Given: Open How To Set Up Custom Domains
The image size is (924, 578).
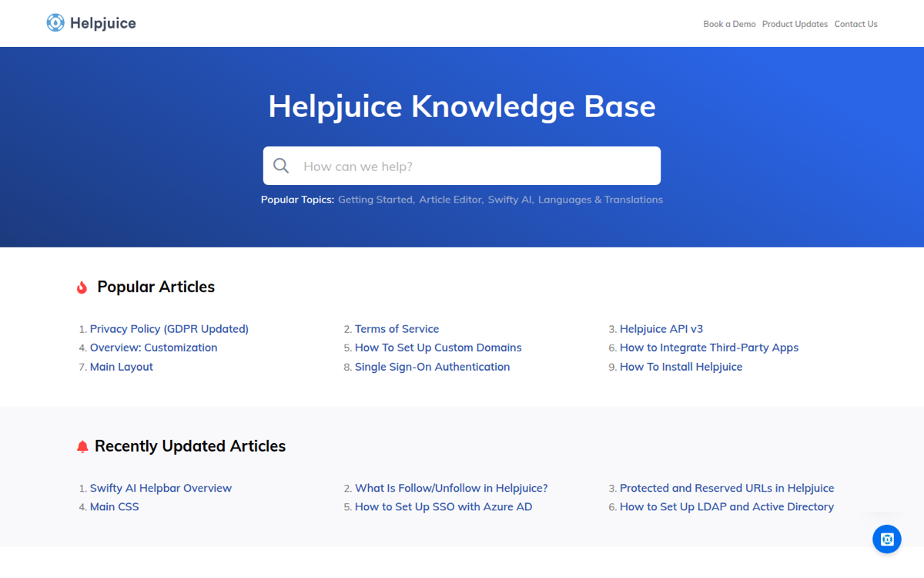Looking at the screenshot, I should [438, 348].
